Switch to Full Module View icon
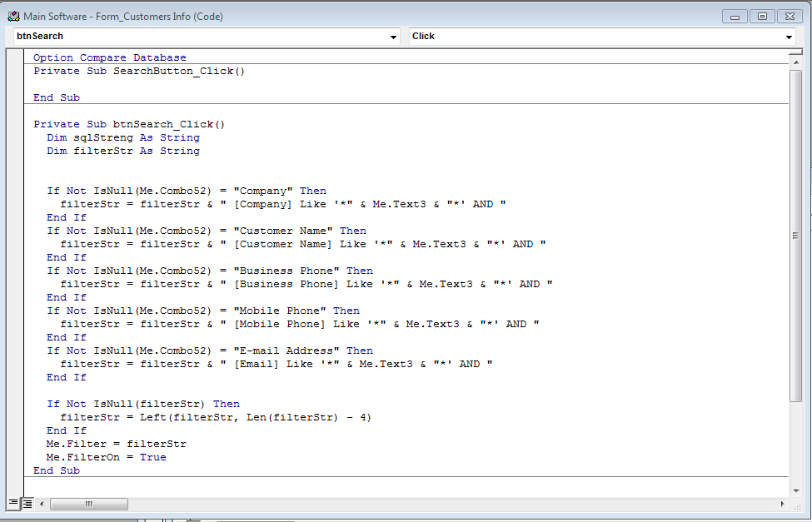 pos(27,504)
